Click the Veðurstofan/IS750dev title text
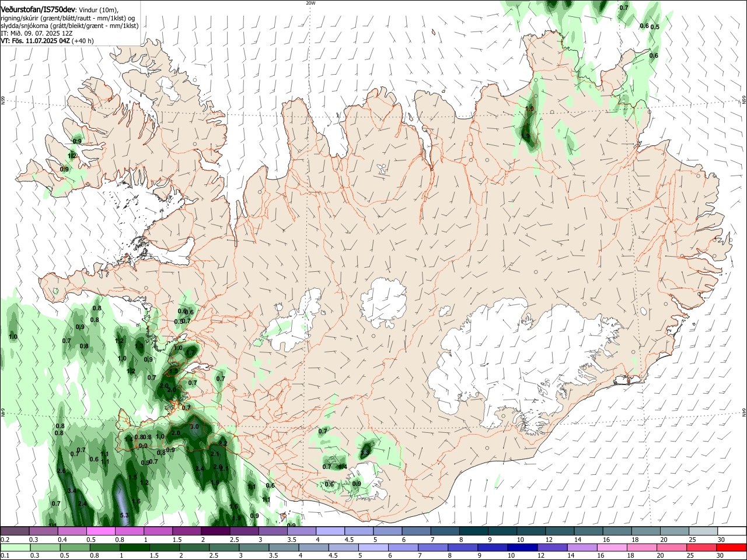Image resolution: width=747 pixels, height=560 pixels. 38,10
